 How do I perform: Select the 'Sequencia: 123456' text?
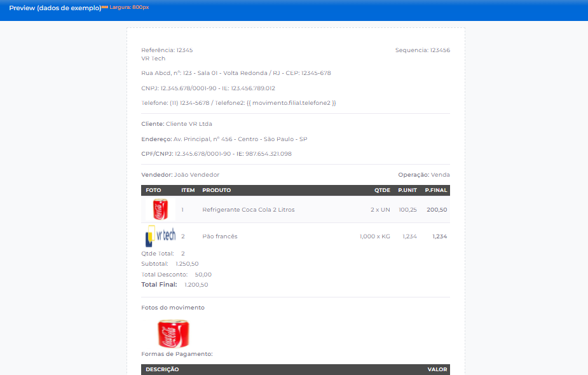(x=423, y=50)
